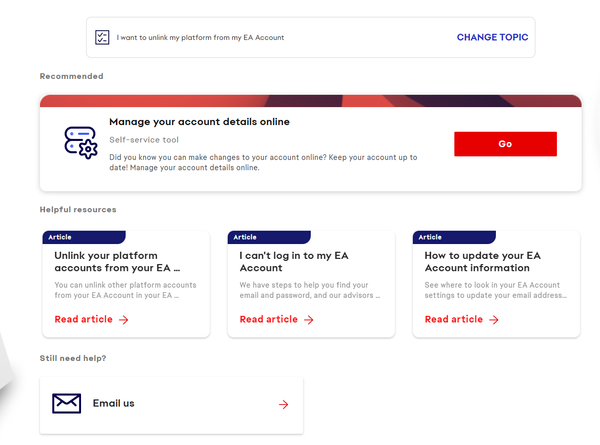Select the Email us option text

[x=114, y=403]
